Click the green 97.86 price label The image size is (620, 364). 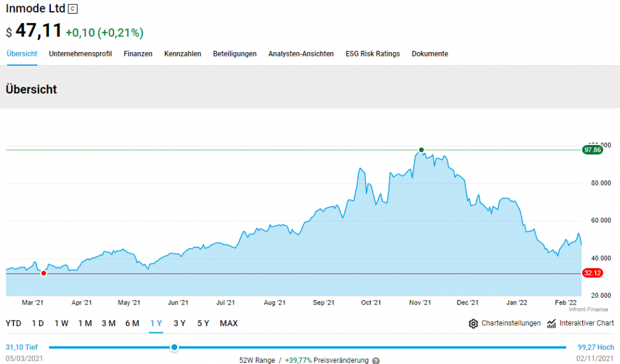(593, 150)
